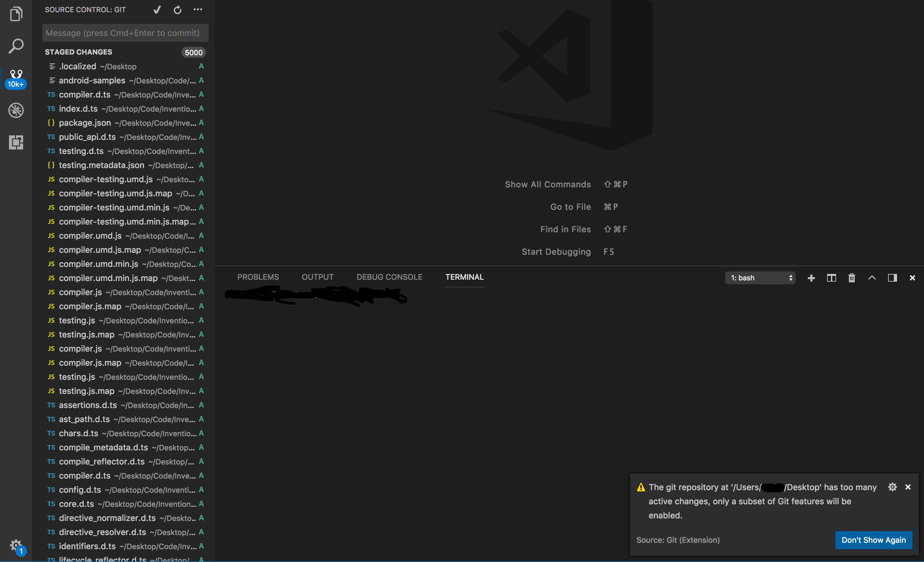Dismiss the git repository warning notification
924x562 pixels.
[x=908, y=487]
